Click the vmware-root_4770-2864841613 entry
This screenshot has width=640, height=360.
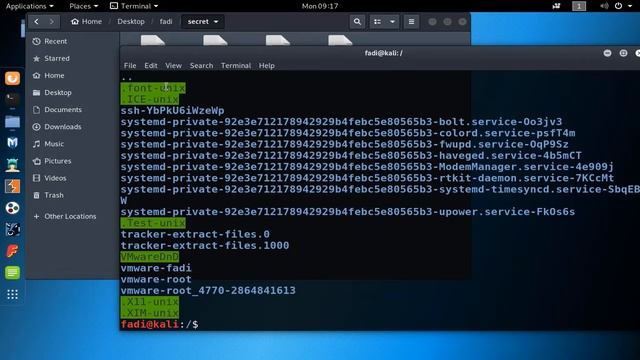point(208,291)
